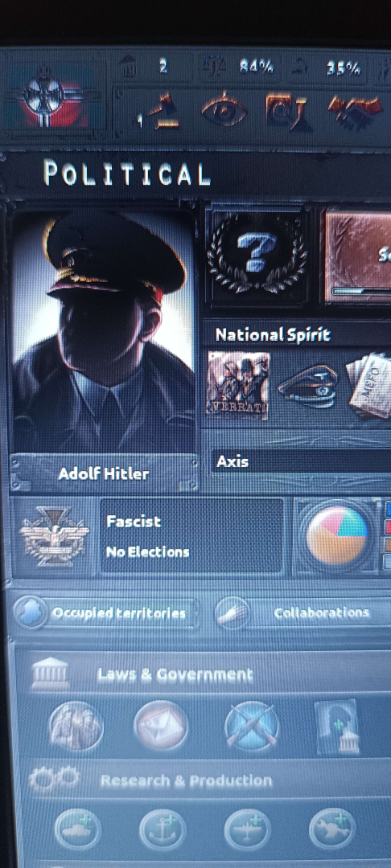Image resolution: width=391 pixels, height=868 pixels.
Task: Change the conscription law slot
Action: pos(76,726)
